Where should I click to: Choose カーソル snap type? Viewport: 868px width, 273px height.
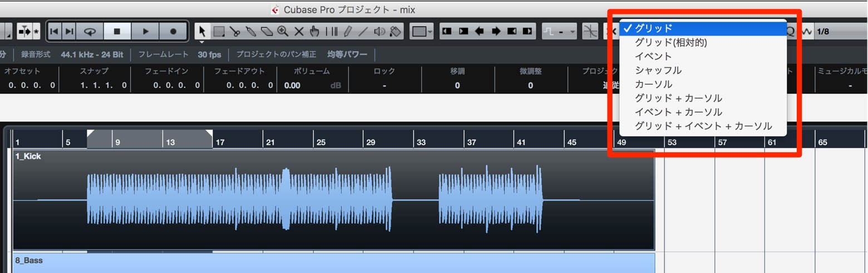pyautogui.click(x=703, y=84)
